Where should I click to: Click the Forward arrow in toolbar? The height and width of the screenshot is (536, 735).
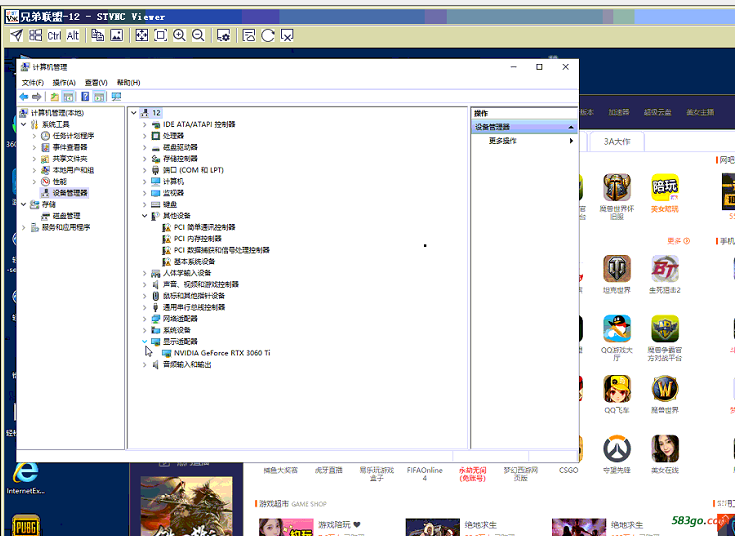coord(37,97)
